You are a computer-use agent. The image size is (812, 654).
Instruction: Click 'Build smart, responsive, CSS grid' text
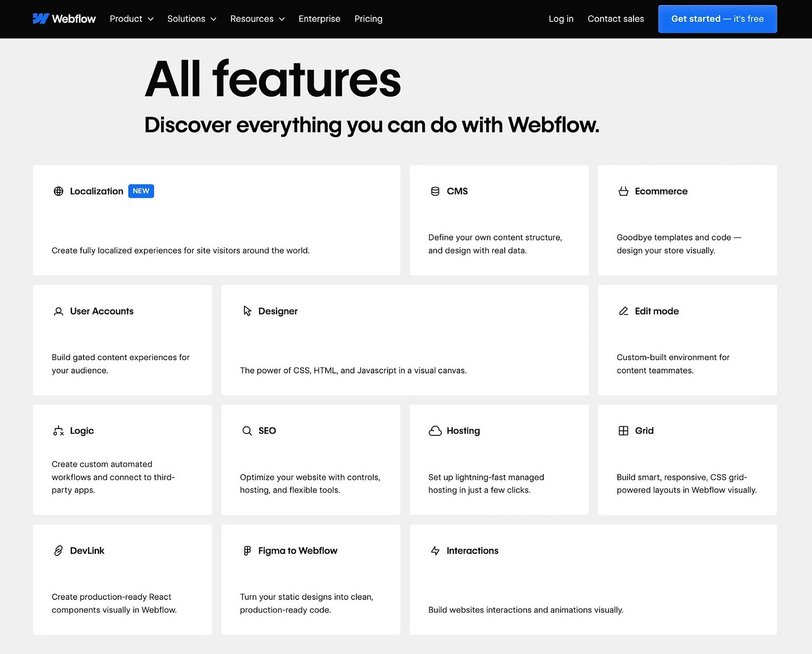click(x=687, y=484)
